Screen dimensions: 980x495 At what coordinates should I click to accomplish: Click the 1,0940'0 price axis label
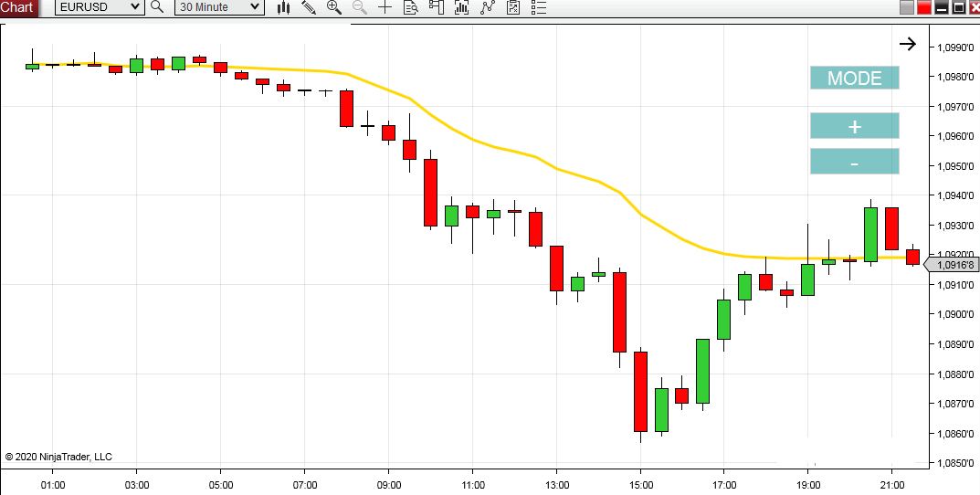click(x=955, y=195)
